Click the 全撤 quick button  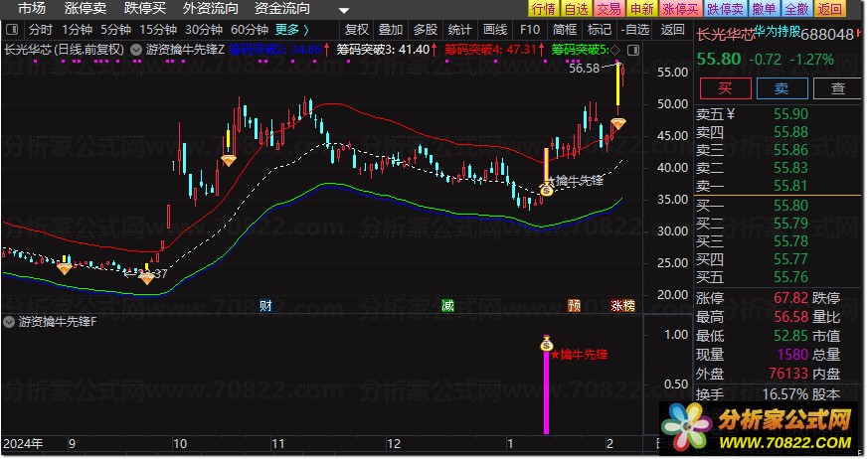[797, 9]
